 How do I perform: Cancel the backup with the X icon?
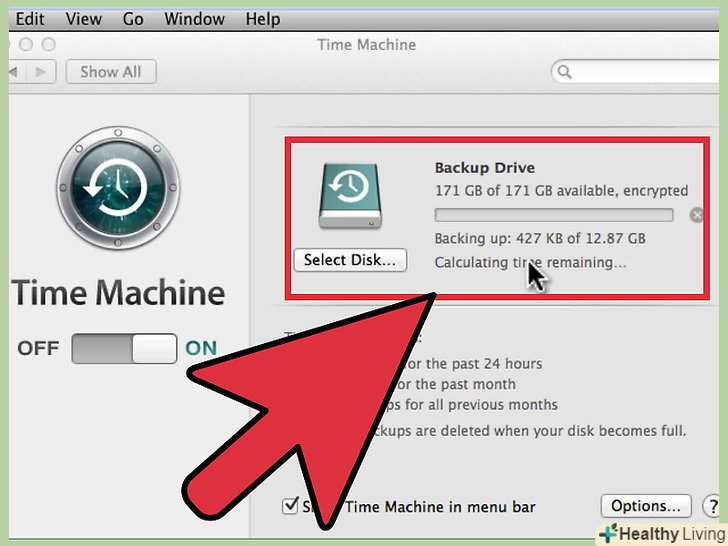(696, 215)
